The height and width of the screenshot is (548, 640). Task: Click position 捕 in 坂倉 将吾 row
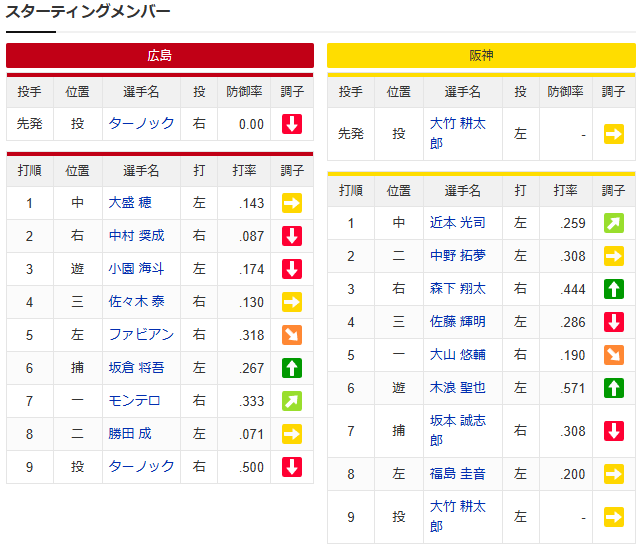coord(77,368)
